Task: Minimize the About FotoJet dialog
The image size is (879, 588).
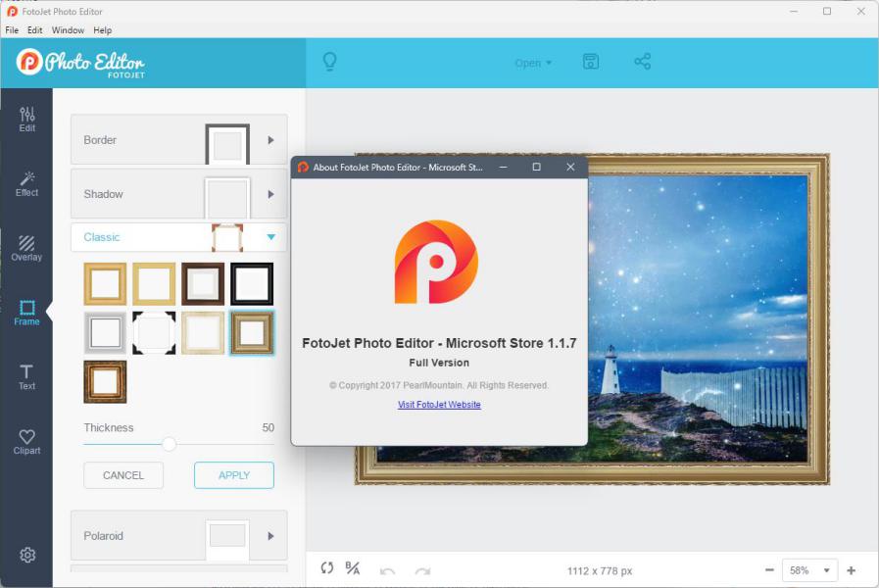Action: [503, 167]
